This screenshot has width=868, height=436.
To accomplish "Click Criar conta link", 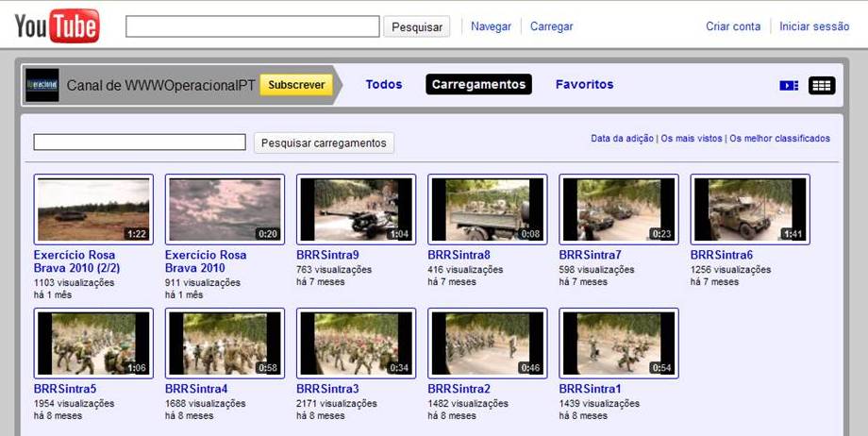I will click(733, 26).
